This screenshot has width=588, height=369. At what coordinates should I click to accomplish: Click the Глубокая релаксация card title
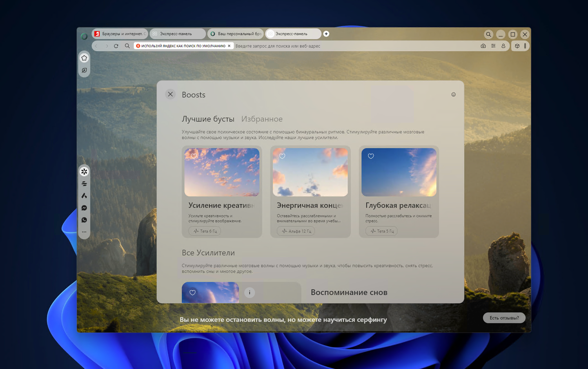point(399,205)
